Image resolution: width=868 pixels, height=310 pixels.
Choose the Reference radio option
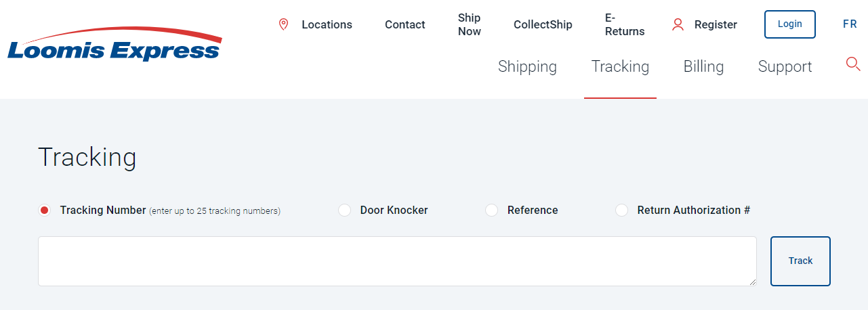[492, 211]
